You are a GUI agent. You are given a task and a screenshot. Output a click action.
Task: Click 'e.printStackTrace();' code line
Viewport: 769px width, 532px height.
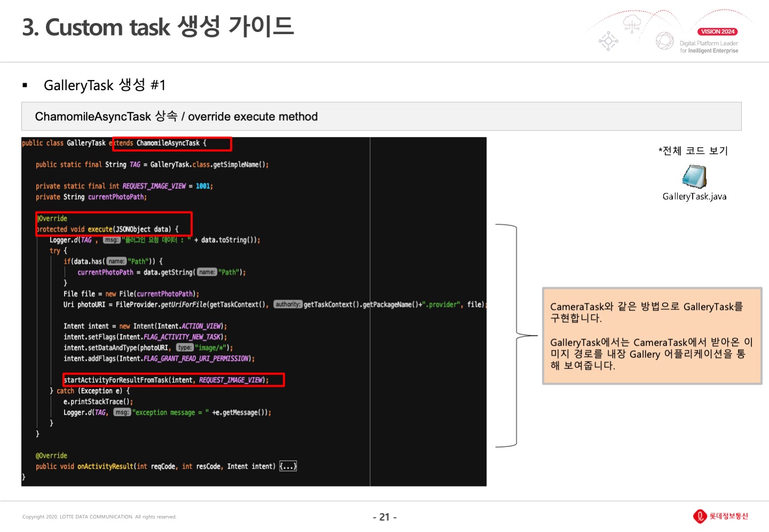point(98,402)
